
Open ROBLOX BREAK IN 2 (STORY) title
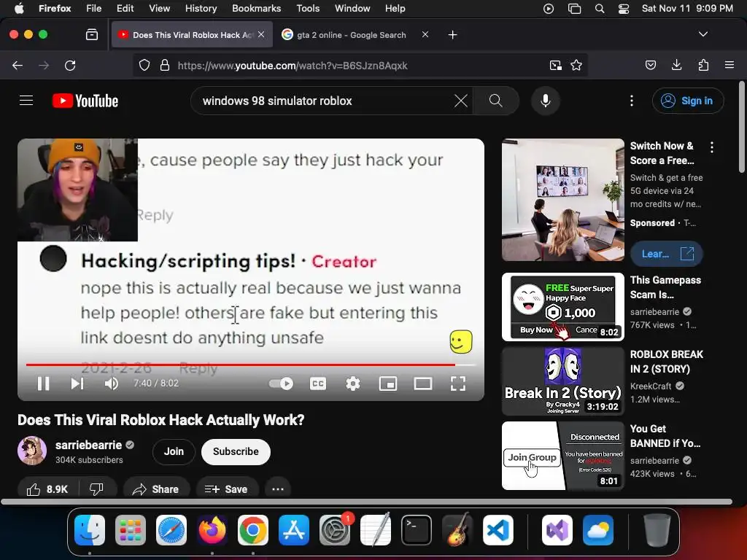pyautogui.click(x=667, y=362)
